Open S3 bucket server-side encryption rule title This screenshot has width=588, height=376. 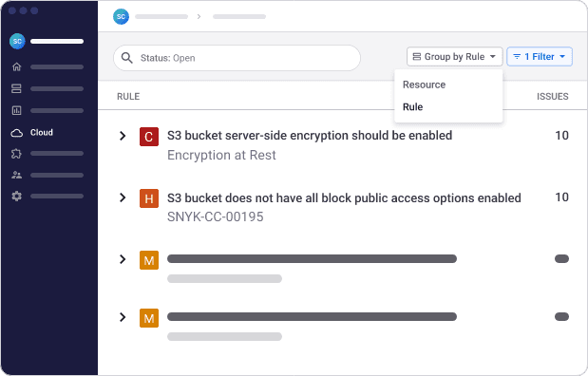310,136
